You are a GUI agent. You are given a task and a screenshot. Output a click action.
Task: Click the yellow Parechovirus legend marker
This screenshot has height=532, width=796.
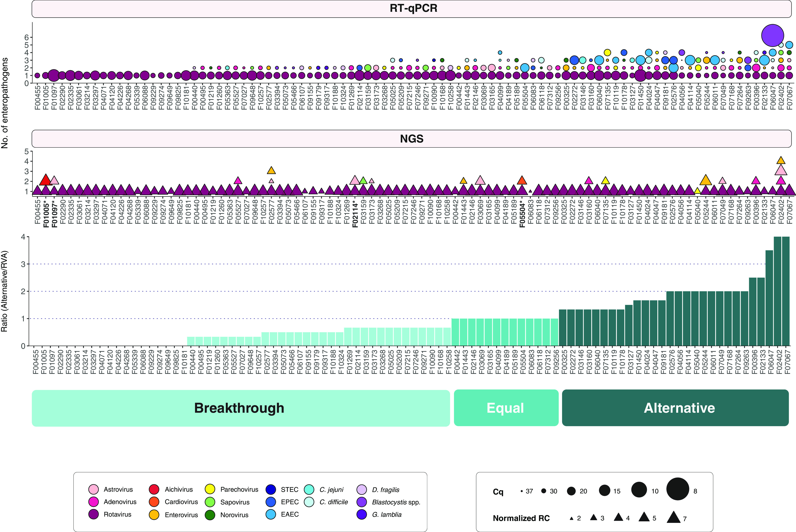210,489
